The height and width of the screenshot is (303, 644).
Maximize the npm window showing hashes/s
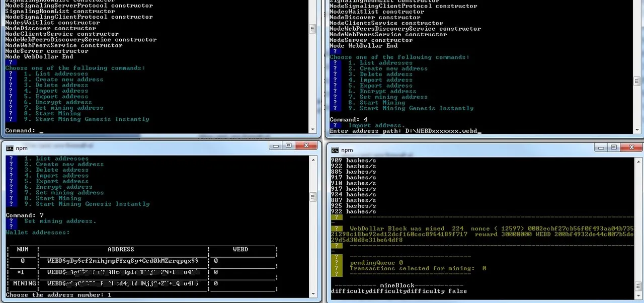pos(614,147)
